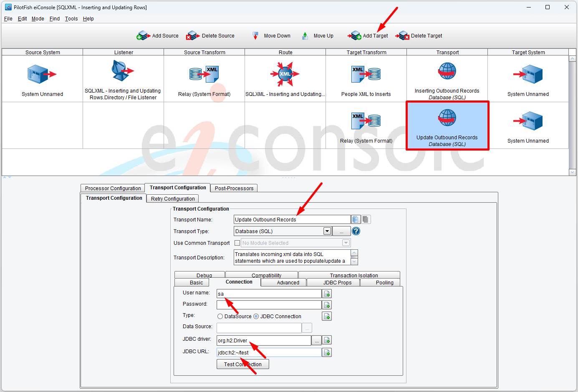Open the Basic tab
The width and height of the screenshot is (578, 392).
[192, 282]
